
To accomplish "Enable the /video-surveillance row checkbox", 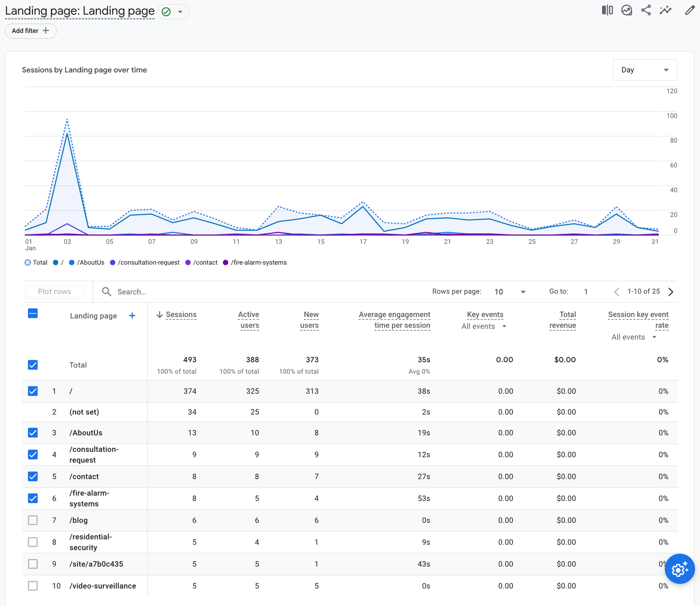I will pyautogui.click(x=33, y=586).
